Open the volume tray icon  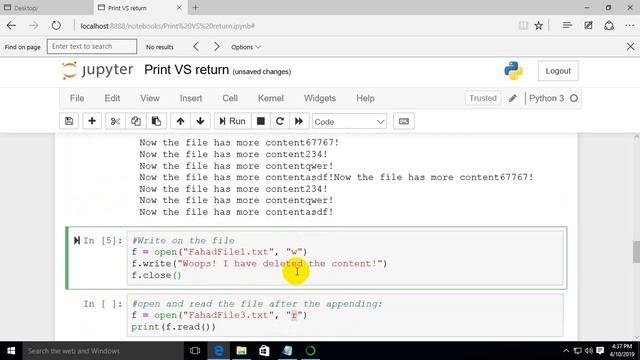point(588,351)
